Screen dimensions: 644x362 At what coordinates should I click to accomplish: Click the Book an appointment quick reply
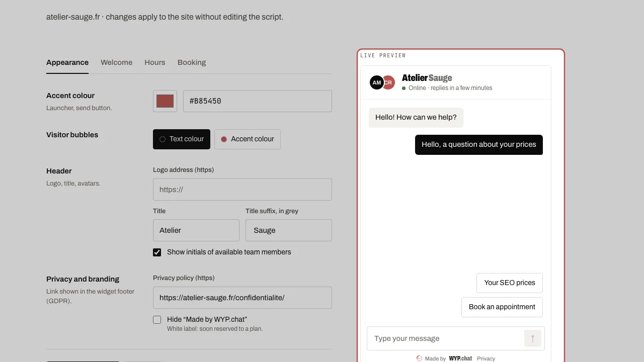point(502,307)
